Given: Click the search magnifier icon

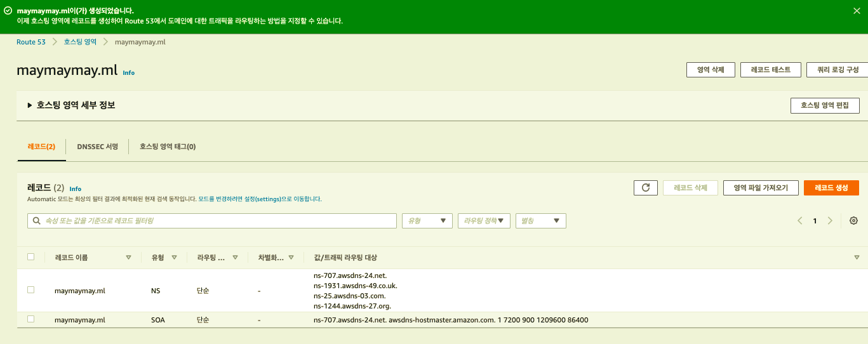Looking at the screenshot, I should (x=37, y=221).
